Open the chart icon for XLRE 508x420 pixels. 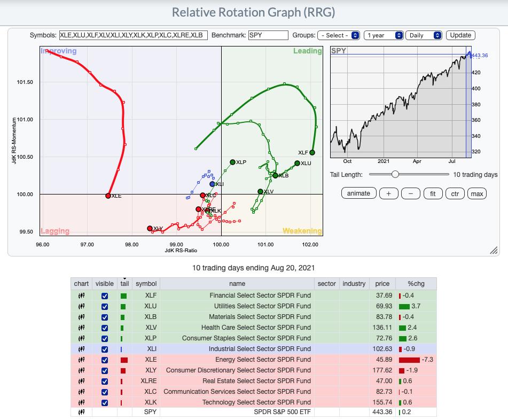point(81,381)
